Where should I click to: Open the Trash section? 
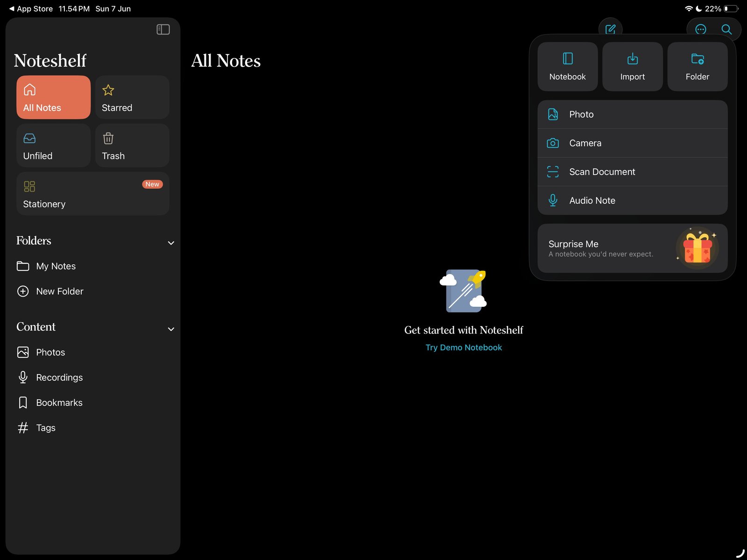click(132, 145)
